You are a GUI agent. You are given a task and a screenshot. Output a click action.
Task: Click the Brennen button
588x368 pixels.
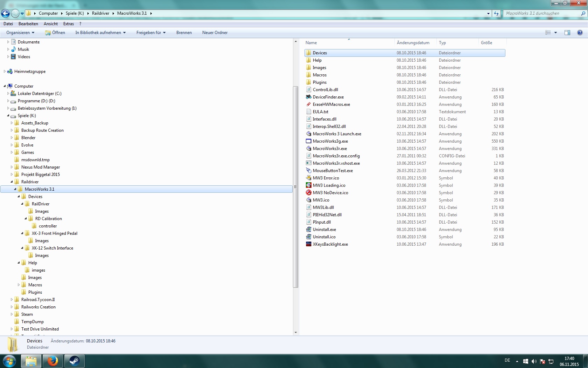coord(184,33)
